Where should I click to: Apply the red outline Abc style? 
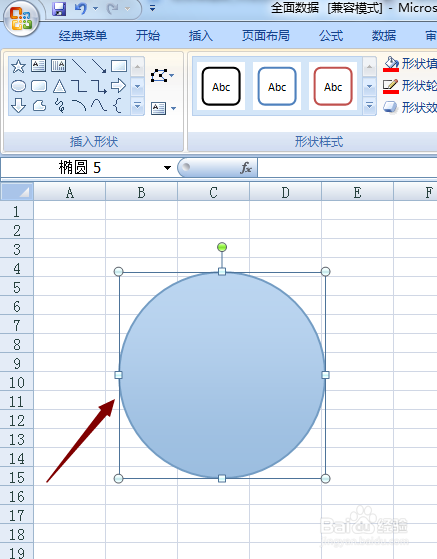coord(333,86)
